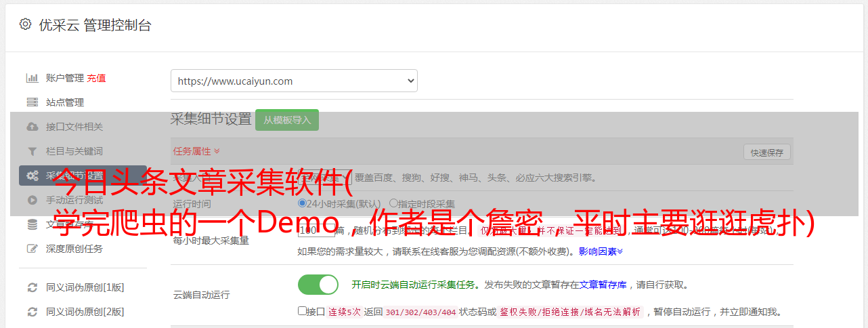Open 同义词伪原创[1版] sidebar entry
The image size is (868, 328).
(85, 287)
